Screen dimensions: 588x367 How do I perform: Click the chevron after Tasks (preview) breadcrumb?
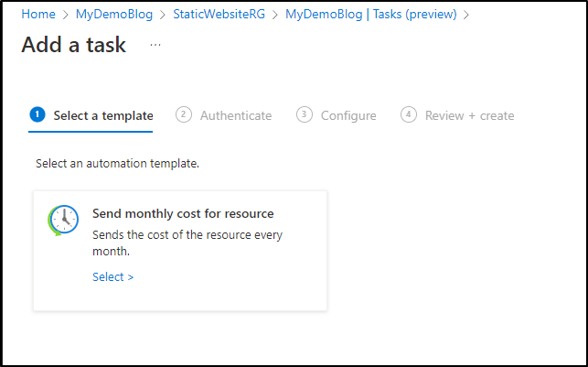(466, 15)
